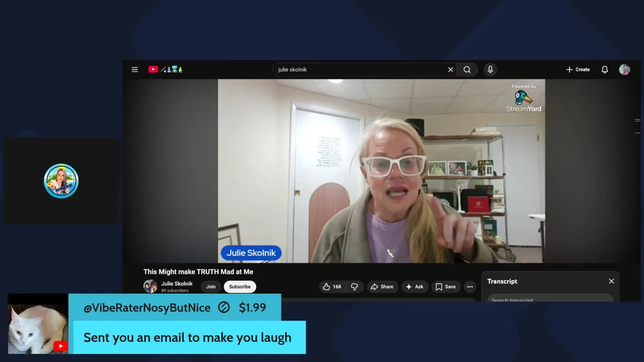
Task: Open Julie Skolnik channel avatar
Action: 150,286
